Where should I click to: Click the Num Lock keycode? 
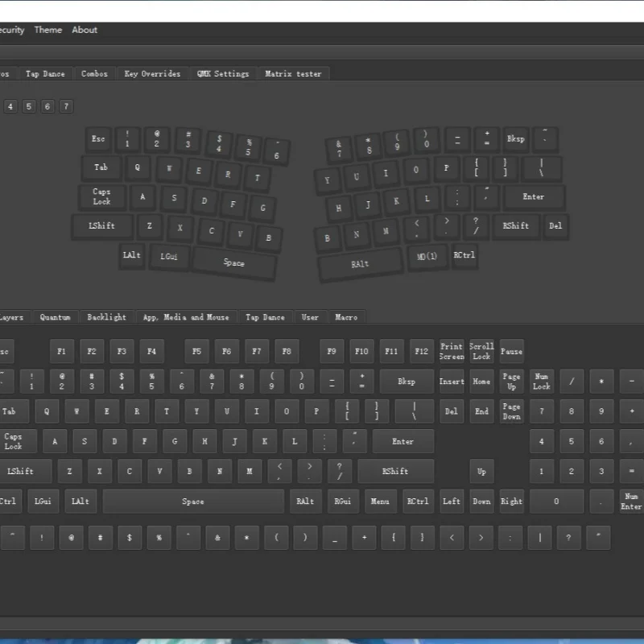pos(542,382)
